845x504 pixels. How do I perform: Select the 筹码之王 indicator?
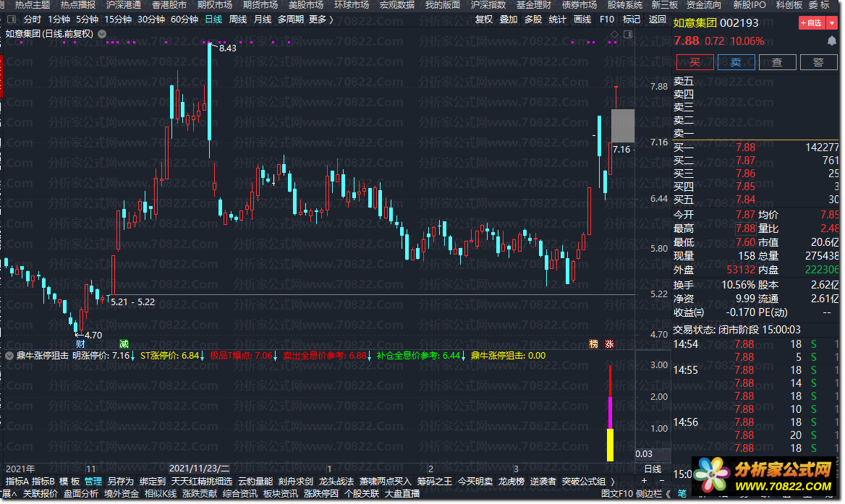pos(434,482)
